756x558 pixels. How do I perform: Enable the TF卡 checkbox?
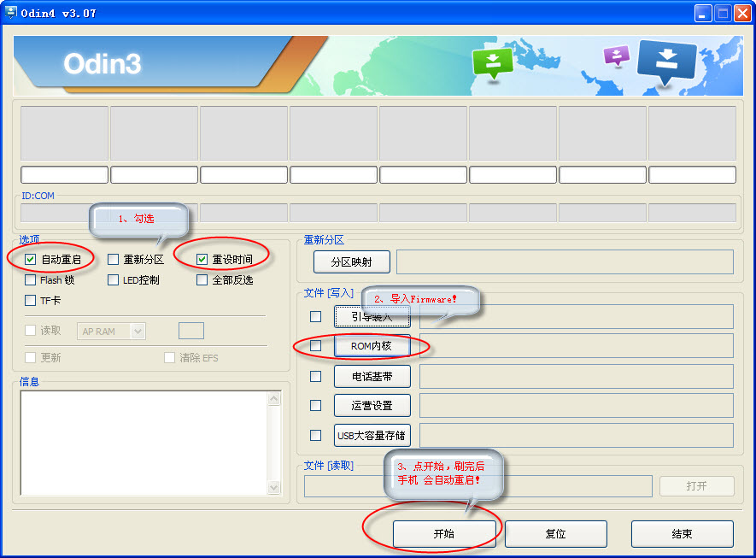click(31, 301)
